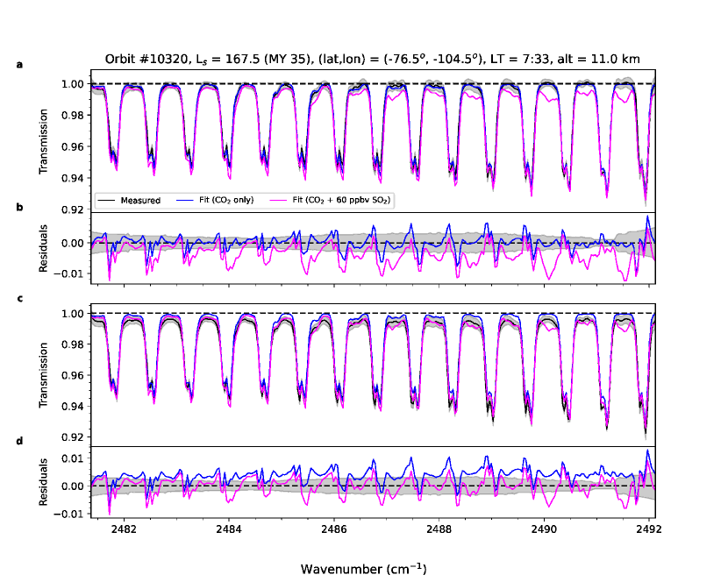Pick the black line sample beside "Measured"
Viewport: 728px width, 582px height.
(x=106, y=201)
